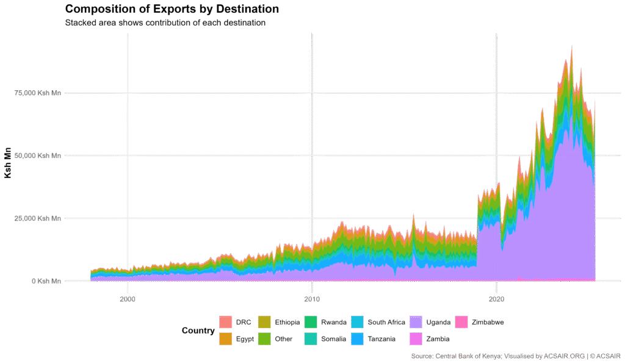
Task: Click the chart title 'Composition of Exports by Destination'
Action: click(x=172, y=9)
